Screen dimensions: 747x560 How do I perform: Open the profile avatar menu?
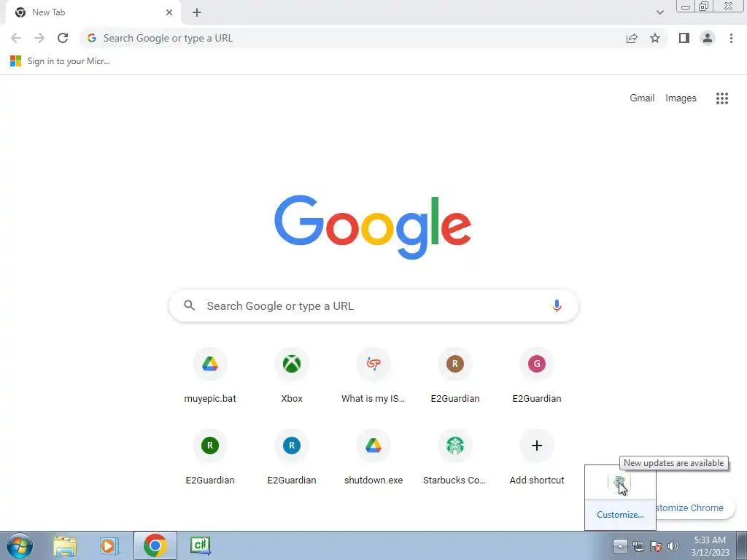coord(708,38)
